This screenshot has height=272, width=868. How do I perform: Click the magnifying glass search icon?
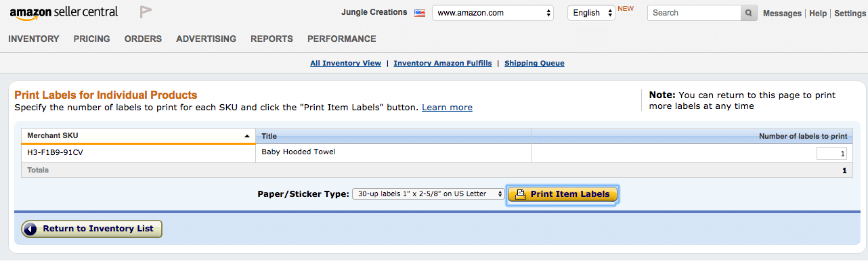(749, 13)
